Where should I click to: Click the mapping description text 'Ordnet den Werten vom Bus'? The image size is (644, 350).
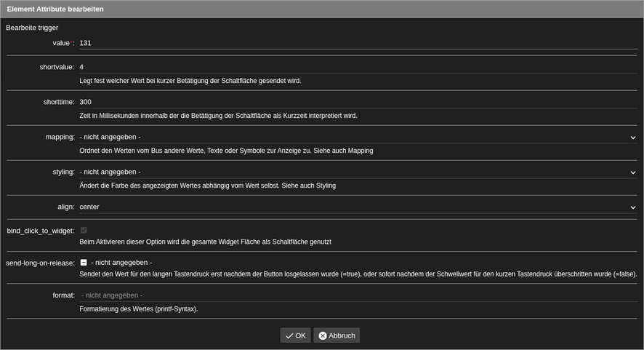pyautogui.click(x=226, y=151)
